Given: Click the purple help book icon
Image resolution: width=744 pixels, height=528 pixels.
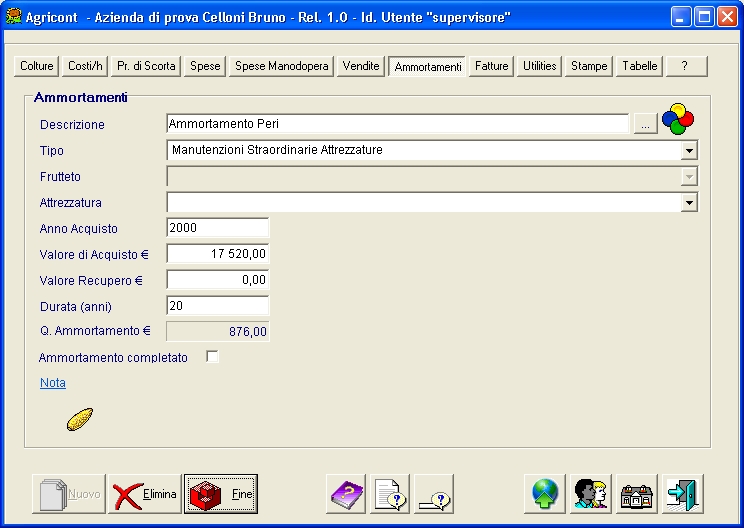Looking at the screenshot, I should pyautogui.click(x=346, y=494).
